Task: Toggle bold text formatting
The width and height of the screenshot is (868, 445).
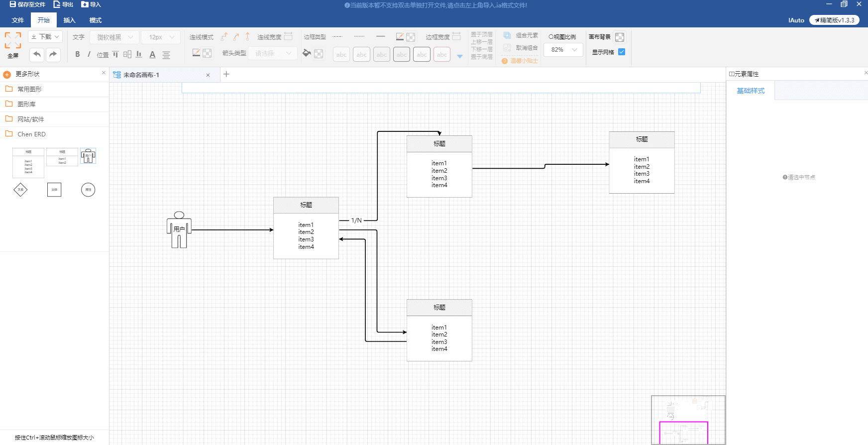Action: tap(77, 54)
